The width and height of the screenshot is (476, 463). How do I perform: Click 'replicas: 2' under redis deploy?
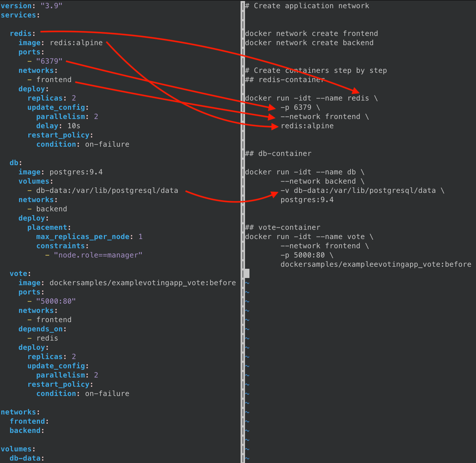click(52, 98)
